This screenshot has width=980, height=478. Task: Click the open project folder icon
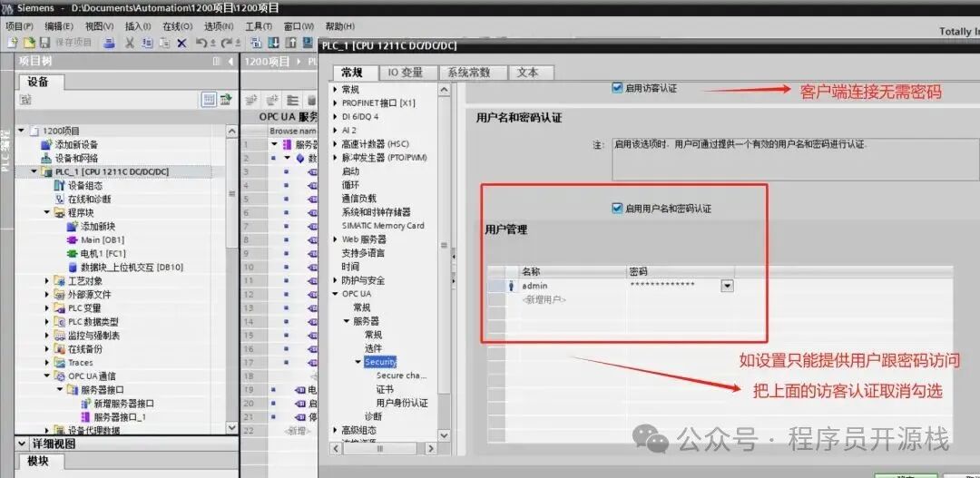point(28,43)
